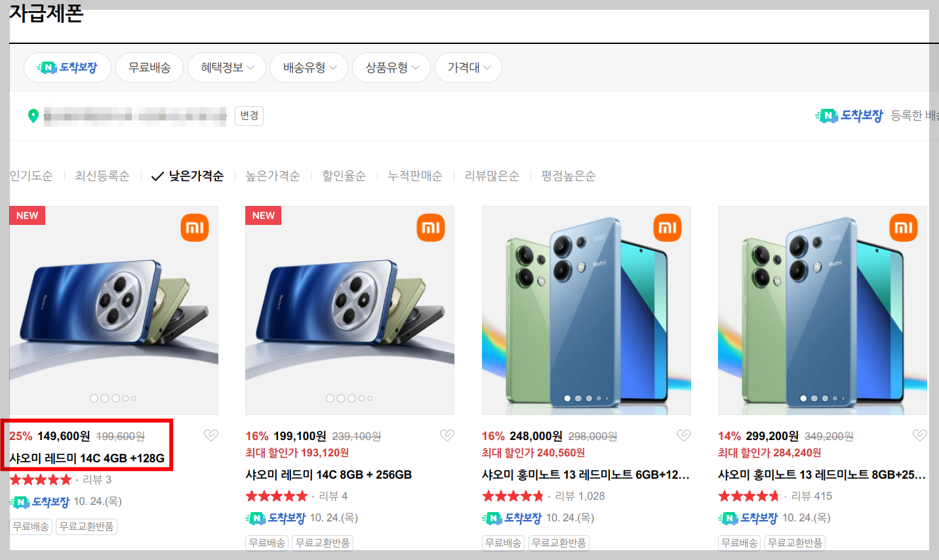Viewport: 939px width, 560px height.
Task: Open the 레드미 14C 8GB + 256GB product image
Action: tap(350, 311)
